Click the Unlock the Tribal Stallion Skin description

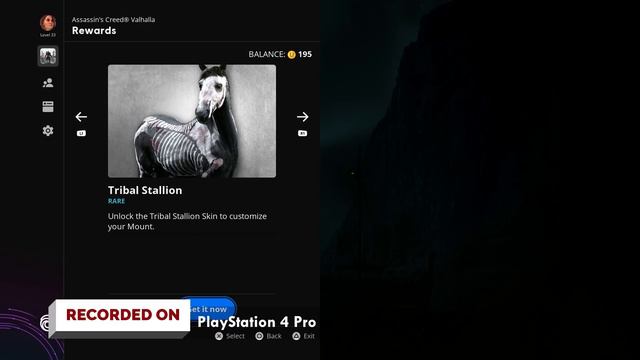point(187,221)
